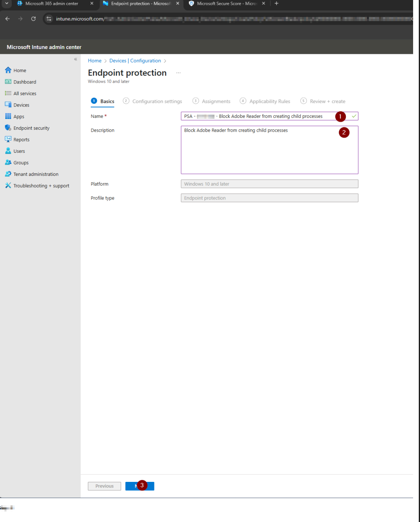
Task: Close the Endpoint protection browser tab
Action: [x=178, y=4]
